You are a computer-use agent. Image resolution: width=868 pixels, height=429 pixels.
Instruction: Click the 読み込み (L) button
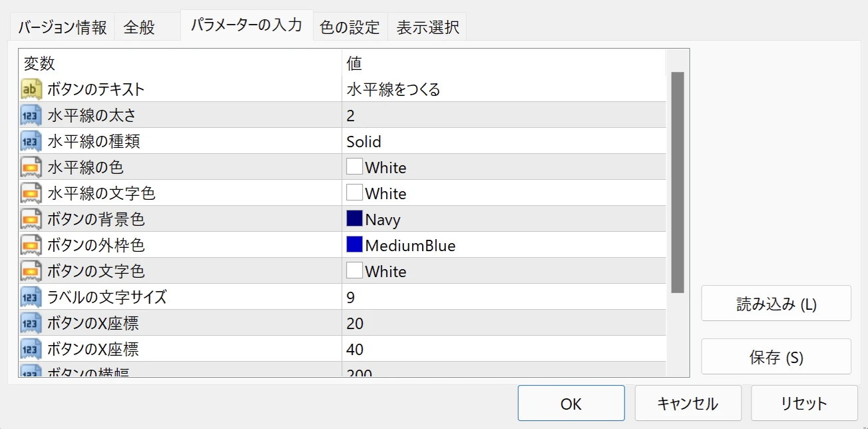pyautogui.click(x=776, y=304)
